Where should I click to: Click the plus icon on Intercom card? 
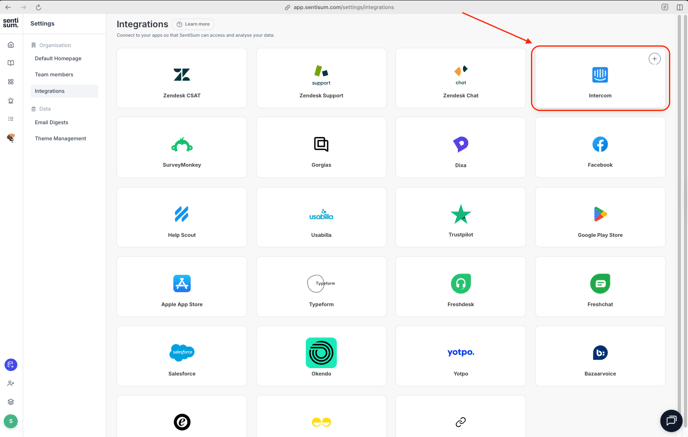(x=654, y=59)
